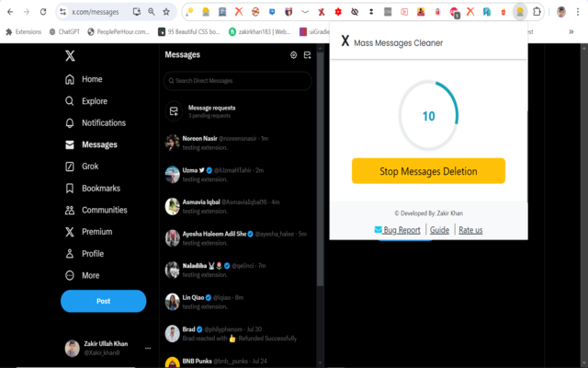Open the Bug Report link
This screenshot has height=368, width=588.
click(398, 230)
